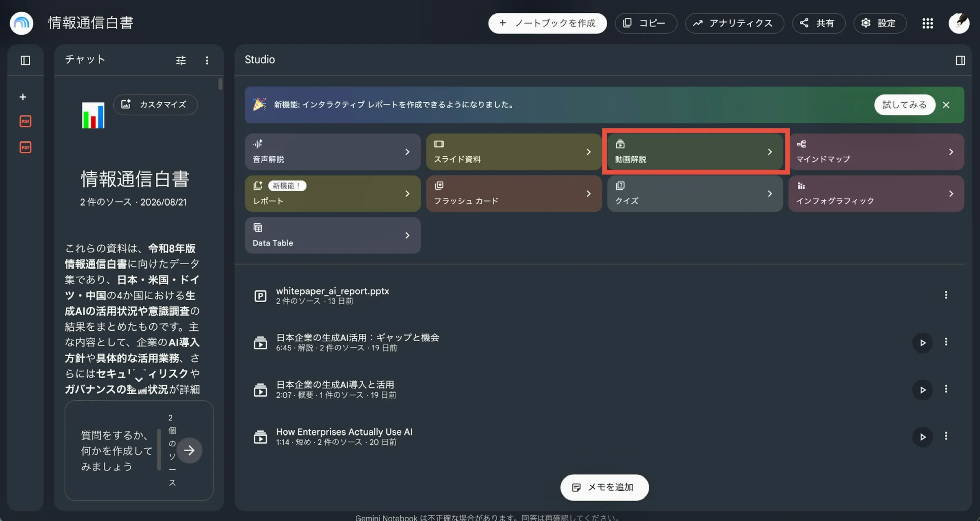
Task: Toggle the left sources sidebar panel
Action: click(25, 61)
